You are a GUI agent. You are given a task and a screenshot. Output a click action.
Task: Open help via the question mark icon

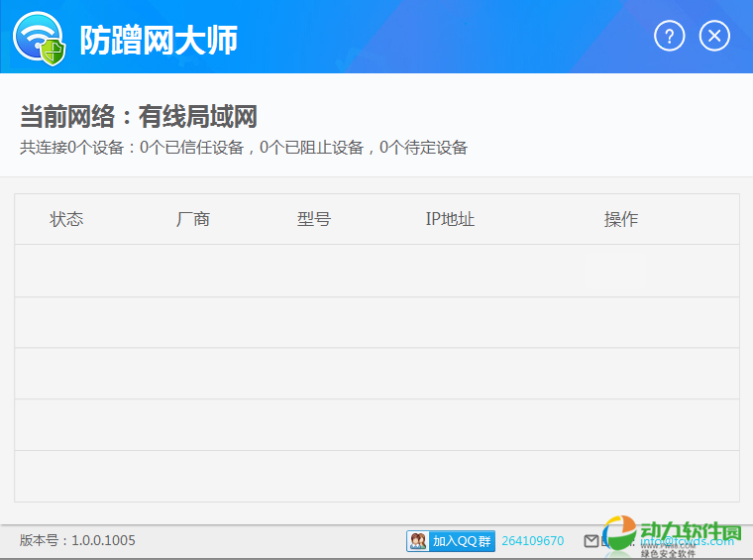point(670,37)
